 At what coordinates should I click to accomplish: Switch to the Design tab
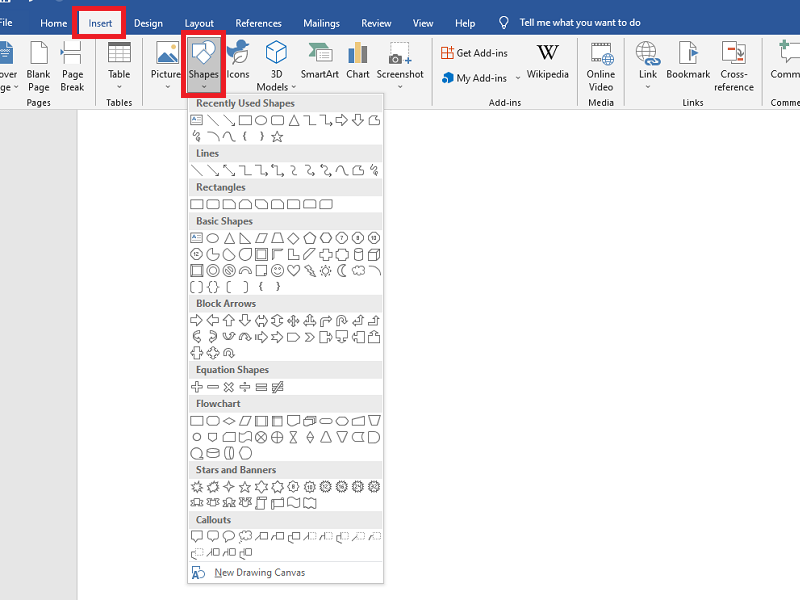coord(148,22)
